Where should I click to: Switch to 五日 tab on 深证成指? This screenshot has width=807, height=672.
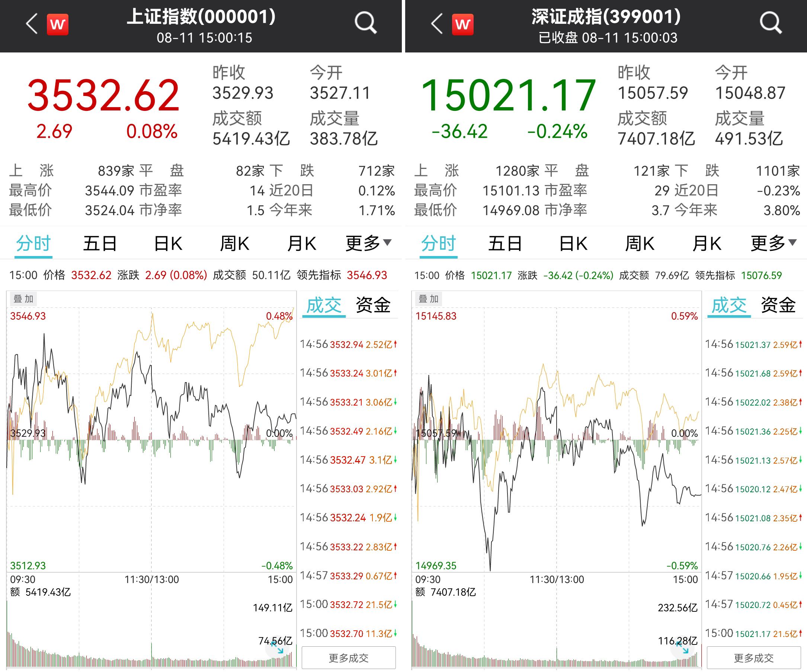pyautogui.click(x=505, y=244)
